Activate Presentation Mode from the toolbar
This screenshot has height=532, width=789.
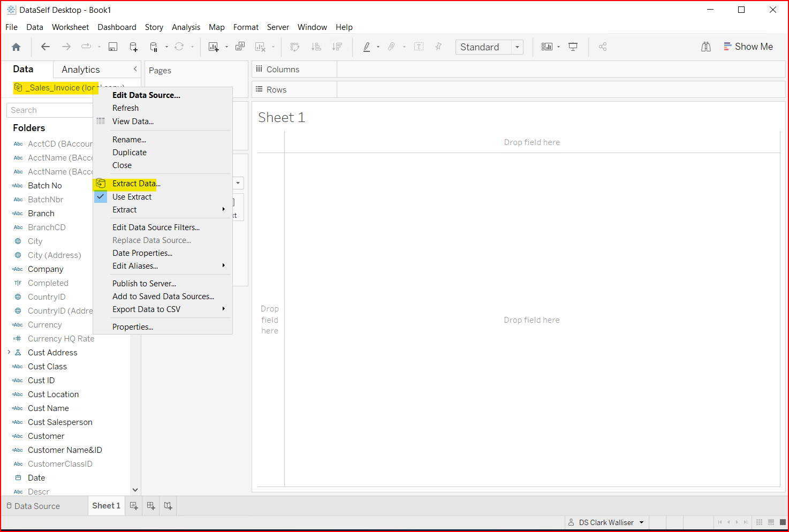coord(573,47)
